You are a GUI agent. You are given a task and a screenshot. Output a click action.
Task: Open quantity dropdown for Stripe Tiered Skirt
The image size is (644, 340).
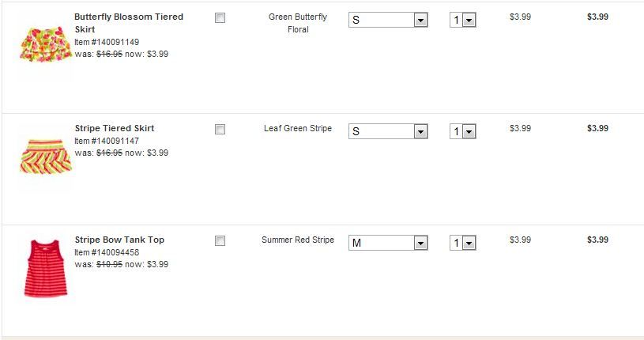[463, 131]
